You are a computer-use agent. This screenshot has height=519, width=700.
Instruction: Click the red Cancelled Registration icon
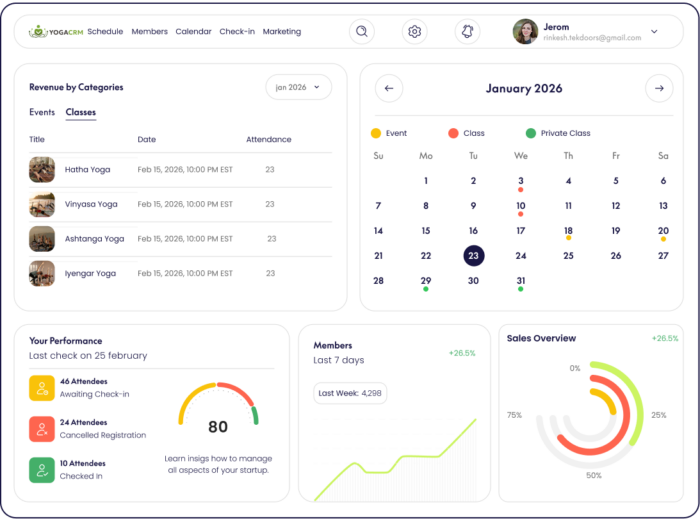[x=42, y=429]
